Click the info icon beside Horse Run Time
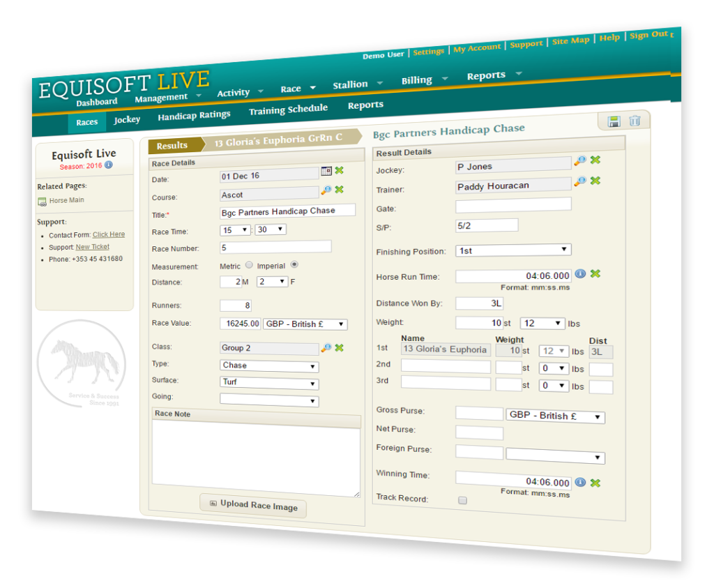 coord(580,274)
